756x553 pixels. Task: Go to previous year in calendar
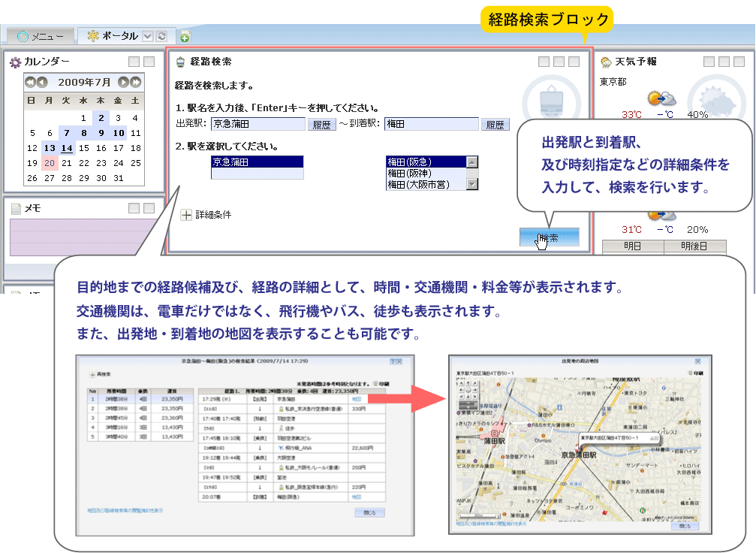30,82
